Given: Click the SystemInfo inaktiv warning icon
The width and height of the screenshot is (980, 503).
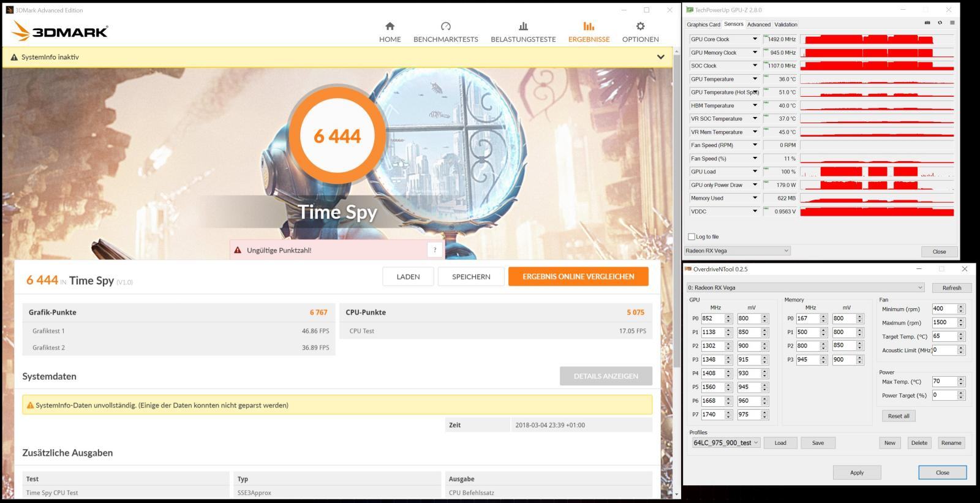Looking at the screenshot, I should click(x=14, y=57).
